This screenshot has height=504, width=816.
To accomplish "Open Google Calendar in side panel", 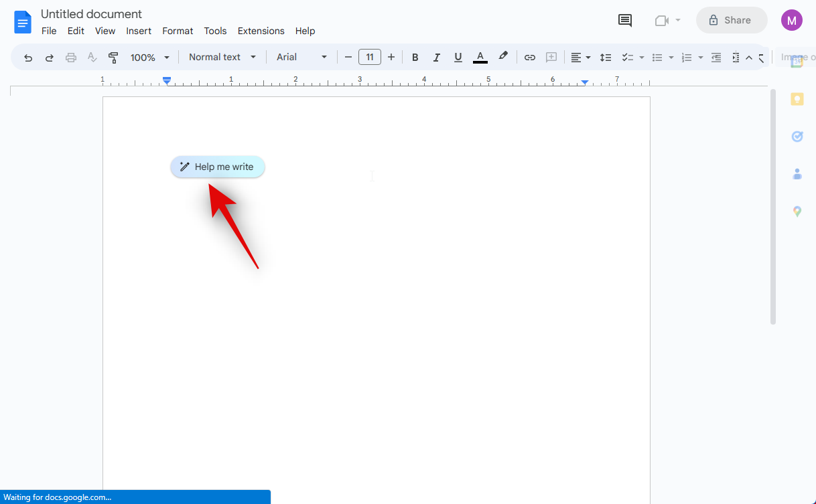I will click(797, 62).
